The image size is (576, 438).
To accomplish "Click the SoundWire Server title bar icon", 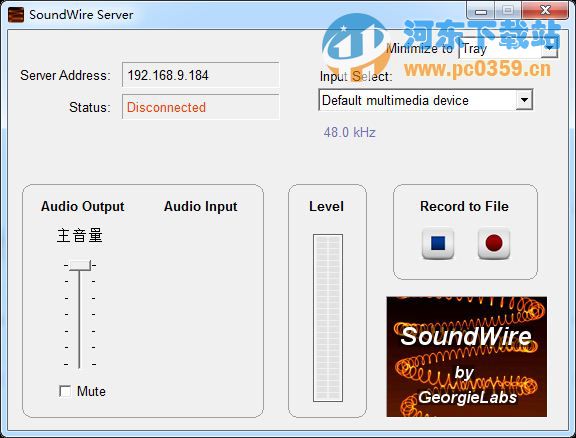I will point(16,15).
